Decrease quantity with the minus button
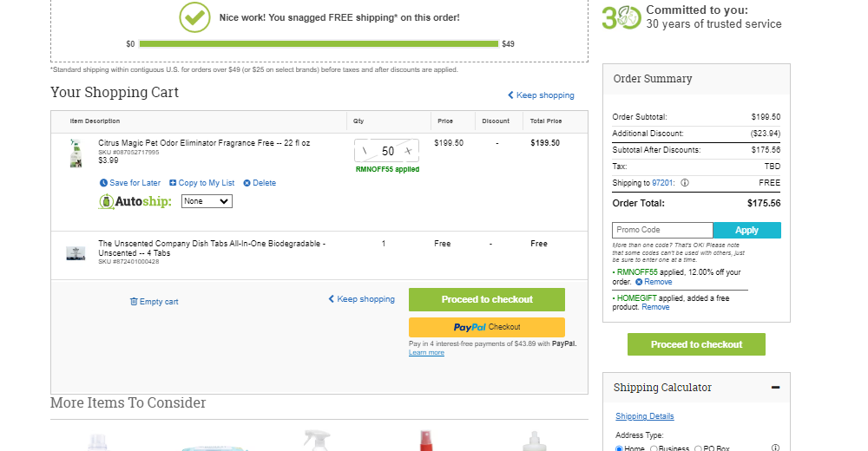Screen dimensions: 868x451 365,151
